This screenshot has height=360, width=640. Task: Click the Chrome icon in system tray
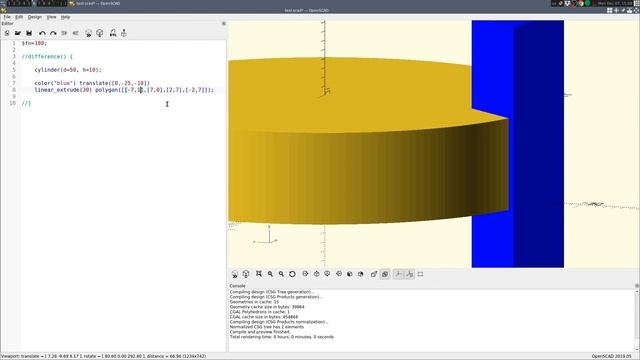pos(581,3)
